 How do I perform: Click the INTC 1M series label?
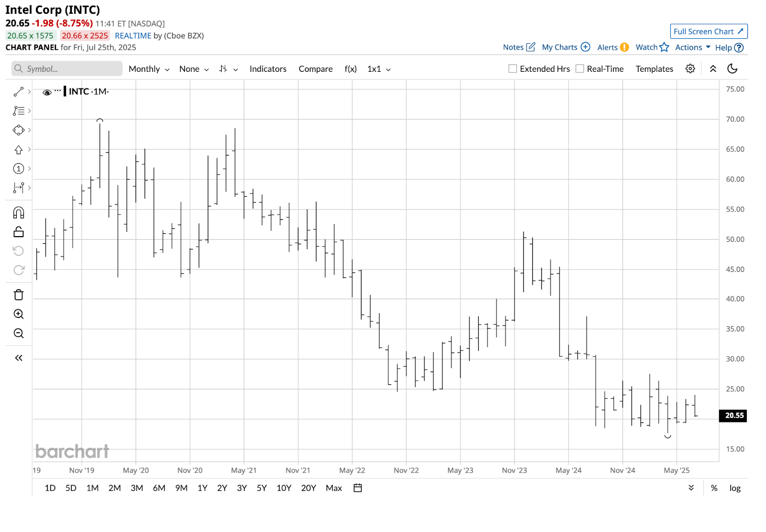89,91
